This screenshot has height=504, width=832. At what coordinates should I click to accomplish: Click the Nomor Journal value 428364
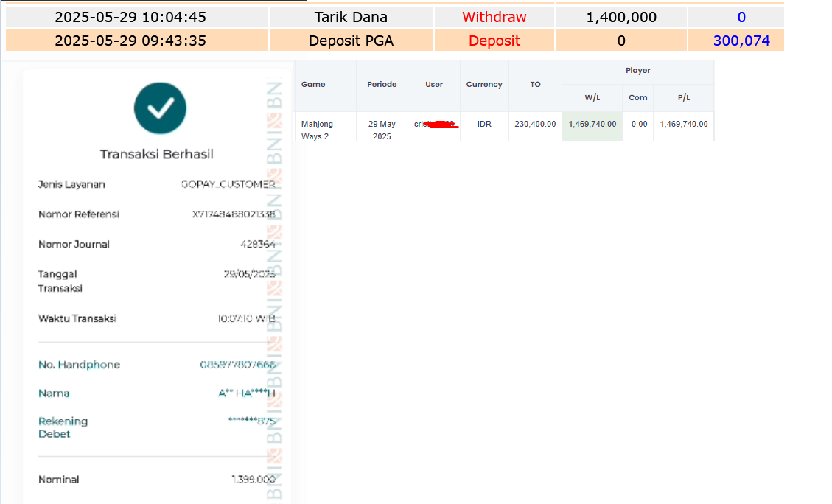point(258,245)
